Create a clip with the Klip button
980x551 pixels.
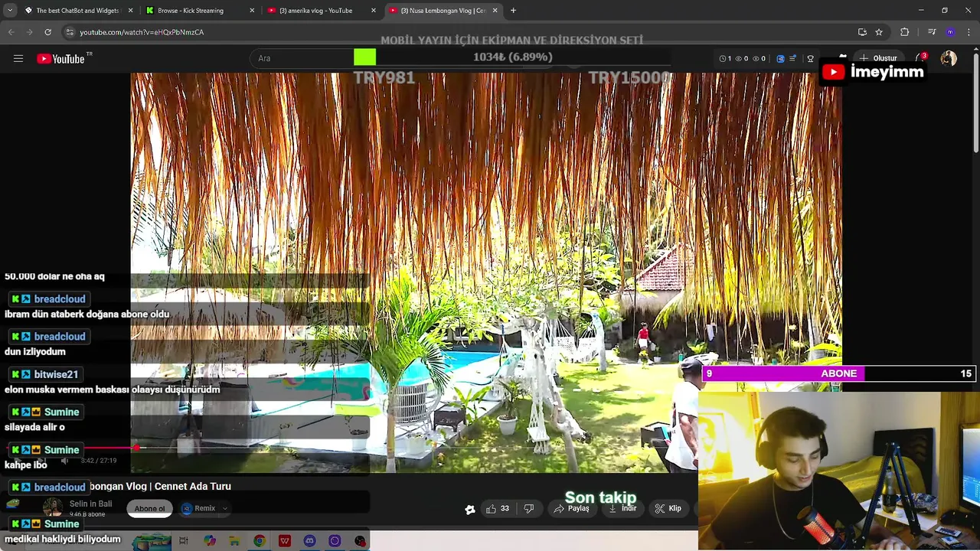pos(668,508)
